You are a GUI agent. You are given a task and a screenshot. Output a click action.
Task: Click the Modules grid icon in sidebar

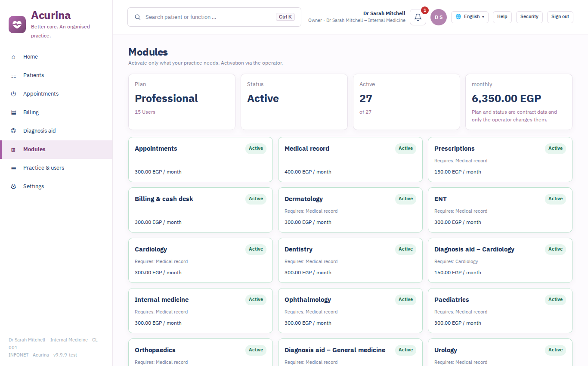pyautogui.click(x=13, y=149)
